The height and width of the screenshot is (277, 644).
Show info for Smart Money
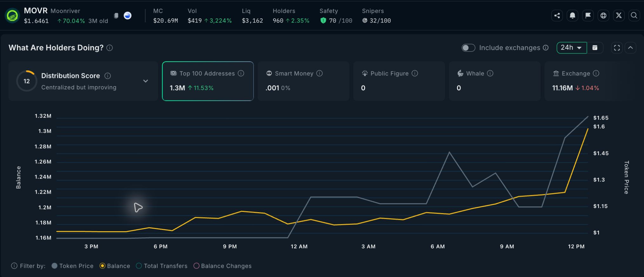tap(319, 73)
